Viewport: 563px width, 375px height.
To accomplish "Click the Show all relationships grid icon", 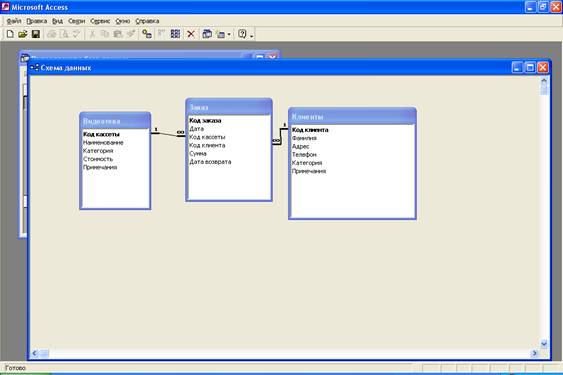I will click(x=175, y=34).
